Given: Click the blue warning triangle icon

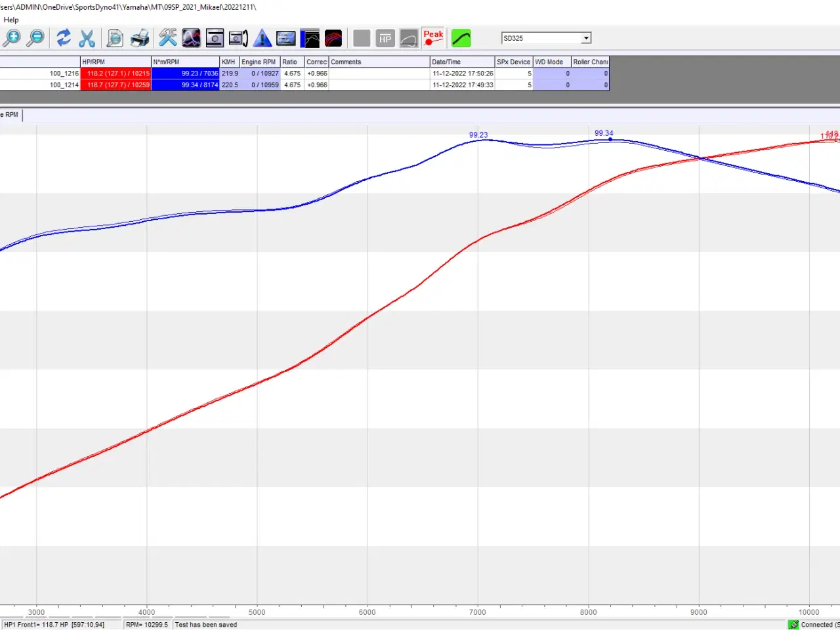Looking at the screenshot, I should (262, 38).
